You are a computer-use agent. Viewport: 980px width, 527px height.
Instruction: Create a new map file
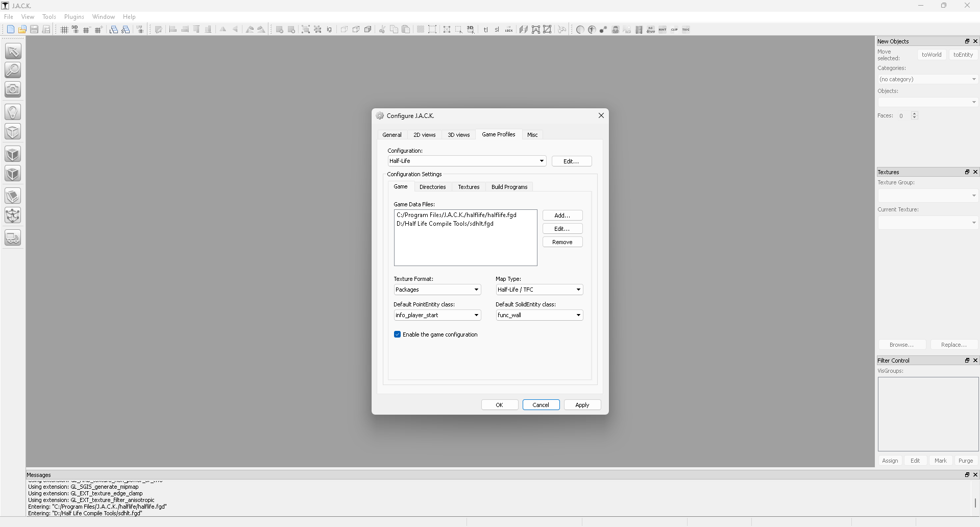point(10,30)
